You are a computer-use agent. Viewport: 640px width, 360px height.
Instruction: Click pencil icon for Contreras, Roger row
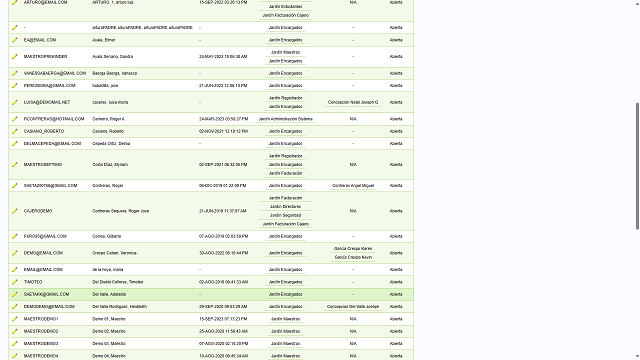[x=15, y=186]
